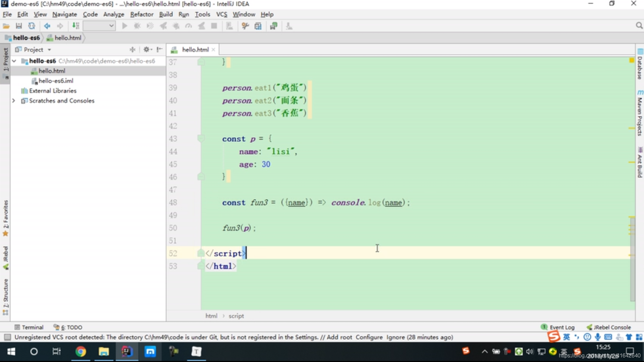Click the html breadcrumb below the editor
644x362 pixels.
click(211, 316)
